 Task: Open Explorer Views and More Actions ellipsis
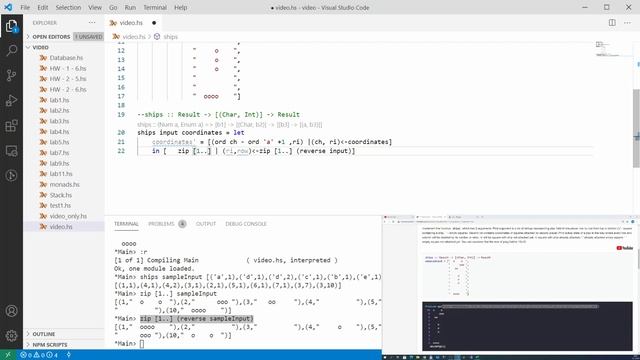[92, 23]
